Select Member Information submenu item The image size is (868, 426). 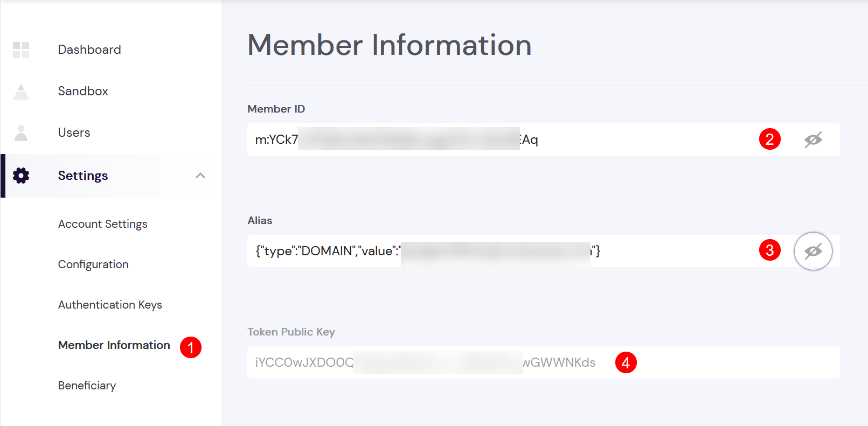point(114,345)
